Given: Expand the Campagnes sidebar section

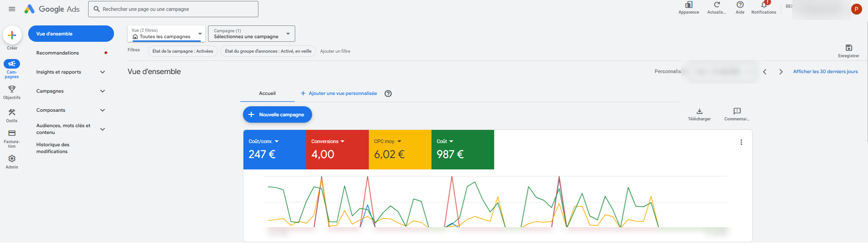Looking at the screenshot, I should click(x=103, y=91).
